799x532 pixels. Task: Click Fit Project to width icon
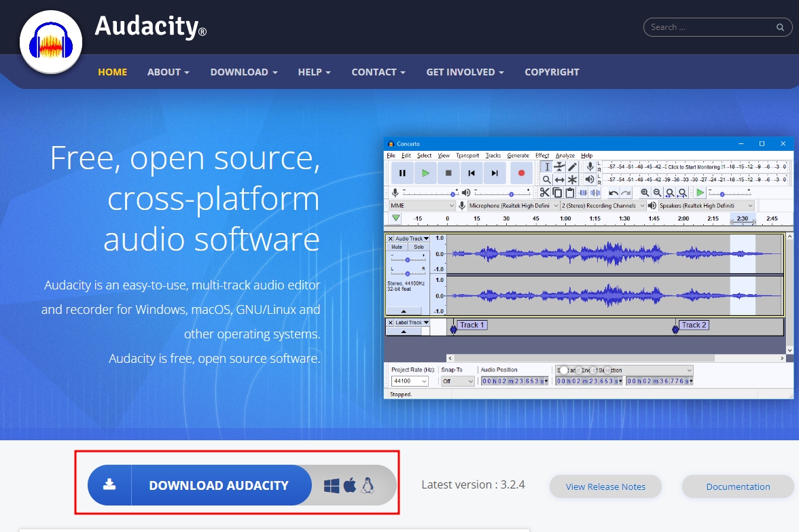tap(682, 193)
